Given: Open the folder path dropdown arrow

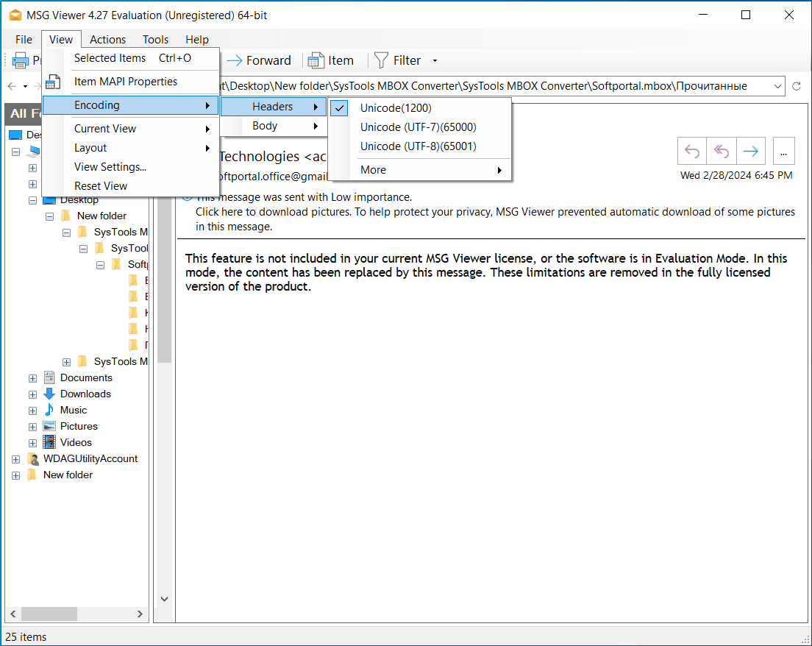Looking at the screenshot, I should (x=779, y=86).
